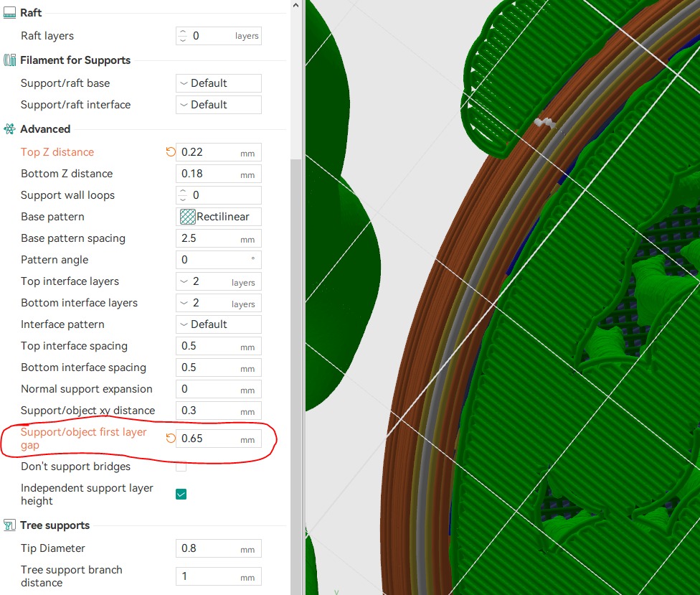Open Bottom interface layers dropdown
Viewport: 700px width, 595px height.
(x=218, y=303)
